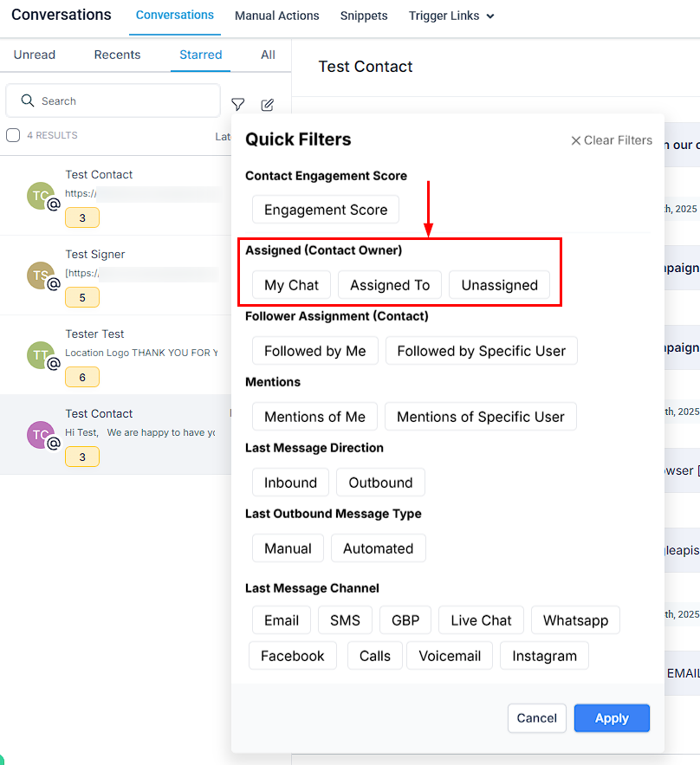Image resolution: width=700 pixels, height=765 pixels.
Task: Select the Inbound message direction filter
Action: pyautogui.click(x=291, y=483)
